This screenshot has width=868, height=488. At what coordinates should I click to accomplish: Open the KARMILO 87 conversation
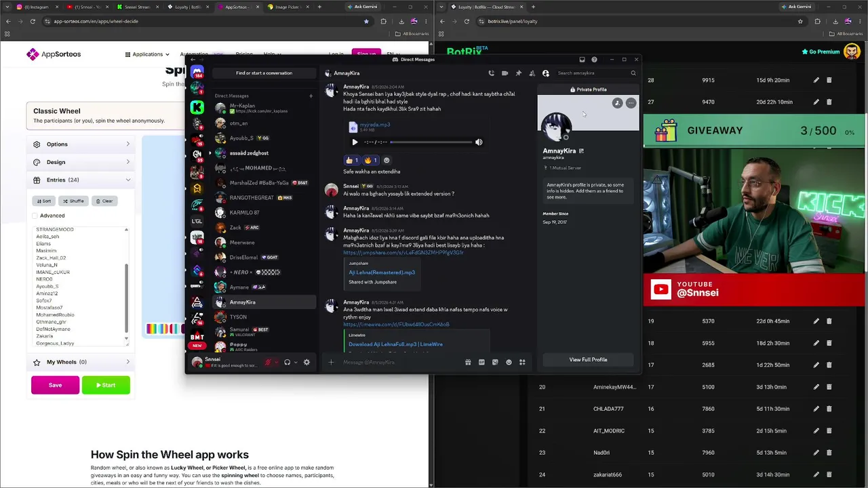264,213
